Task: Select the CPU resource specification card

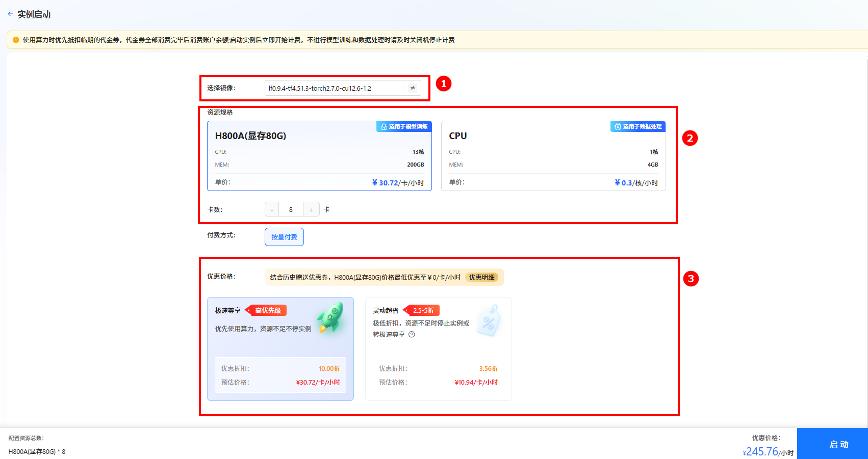Action: point(553,155)
